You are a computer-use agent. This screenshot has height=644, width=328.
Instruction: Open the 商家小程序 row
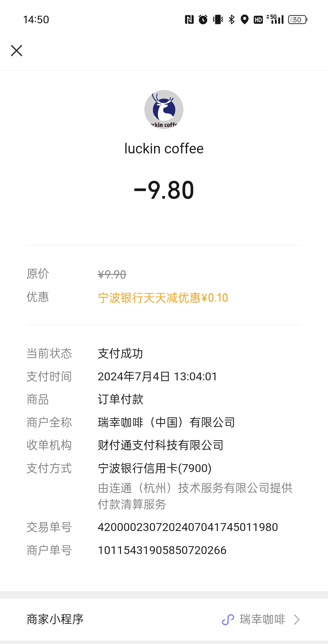pos(164,619)
